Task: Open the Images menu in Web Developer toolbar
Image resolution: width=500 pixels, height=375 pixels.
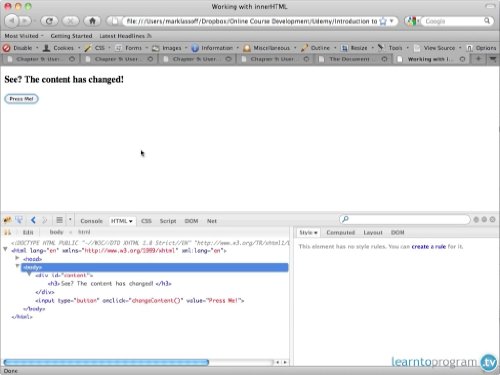Action: click(170, 48)
